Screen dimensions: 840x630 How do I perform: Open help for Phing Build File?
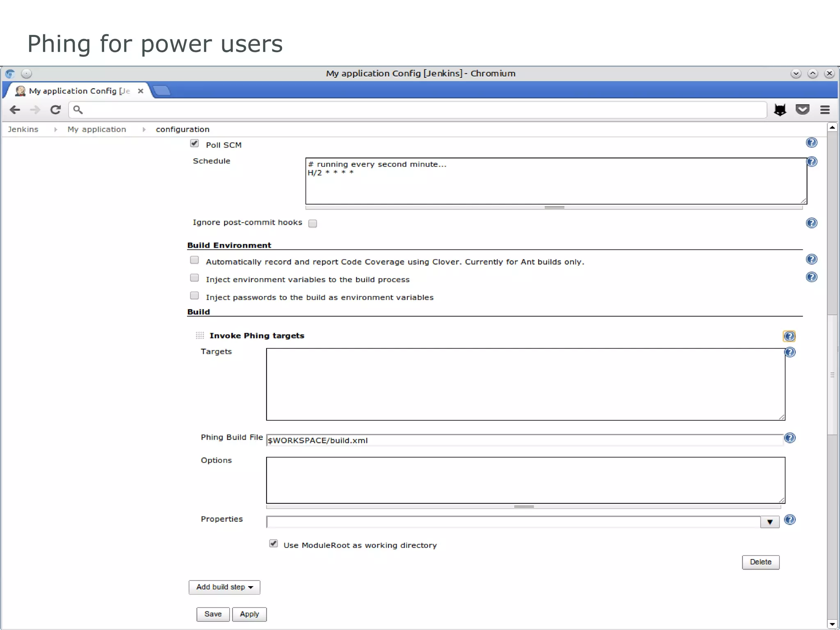pyautogui.click(x=790, y=438)
